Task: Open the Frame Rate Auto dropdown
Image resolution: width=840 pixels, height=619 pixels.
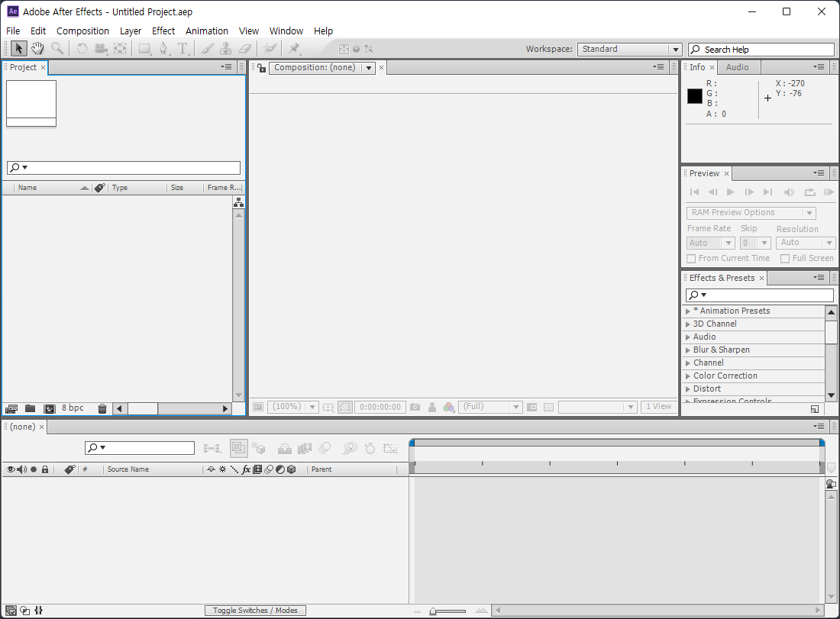Action: tap(710, 243)
